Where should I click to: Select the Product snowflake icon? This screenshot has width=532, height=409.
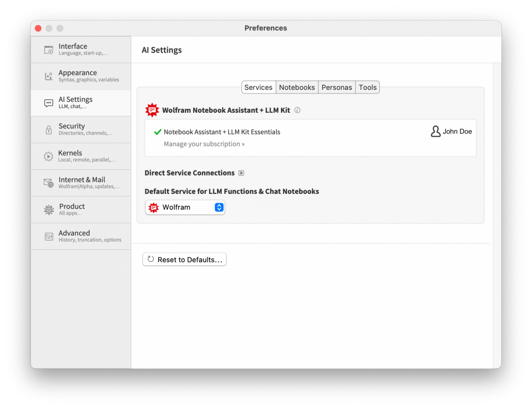[x=49, y=210]
